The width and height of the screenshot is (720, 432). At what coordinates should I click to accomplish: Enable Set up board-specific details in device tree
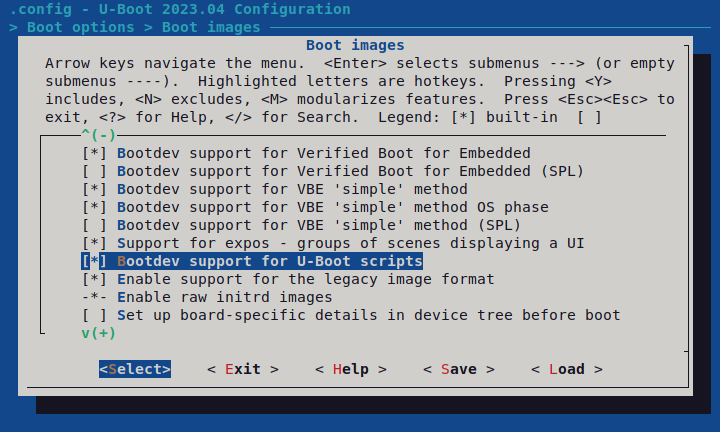[351, 315]
